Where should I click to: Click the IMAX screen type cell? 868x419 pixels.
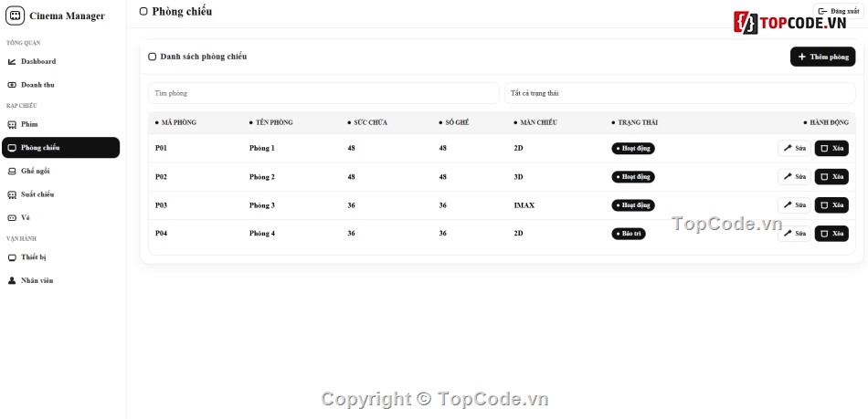pyautogui.click(x=524, y=205)
